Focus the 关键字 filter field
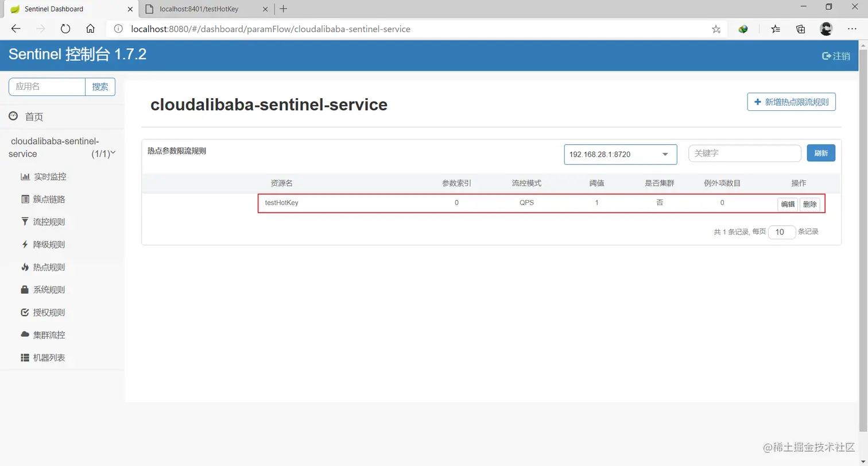Image resolution: width=868 pixels, height=466 pixels. click(745, 153)
